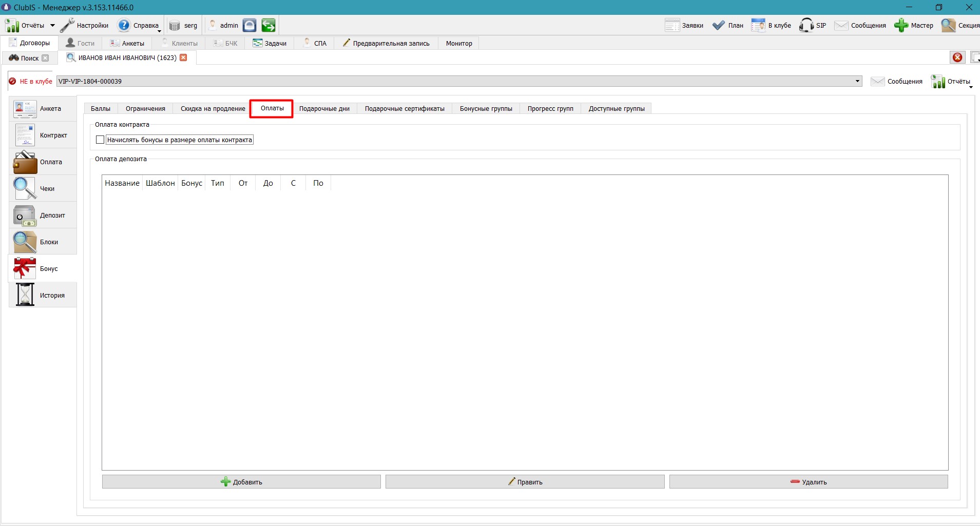Click the Удалить button

tap(809, 482)
